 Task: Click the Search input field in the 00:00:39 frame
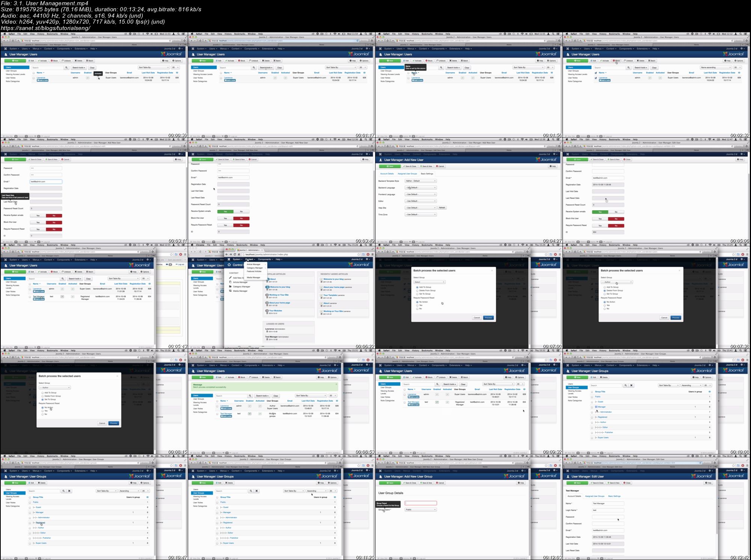[x=48, y=68]
